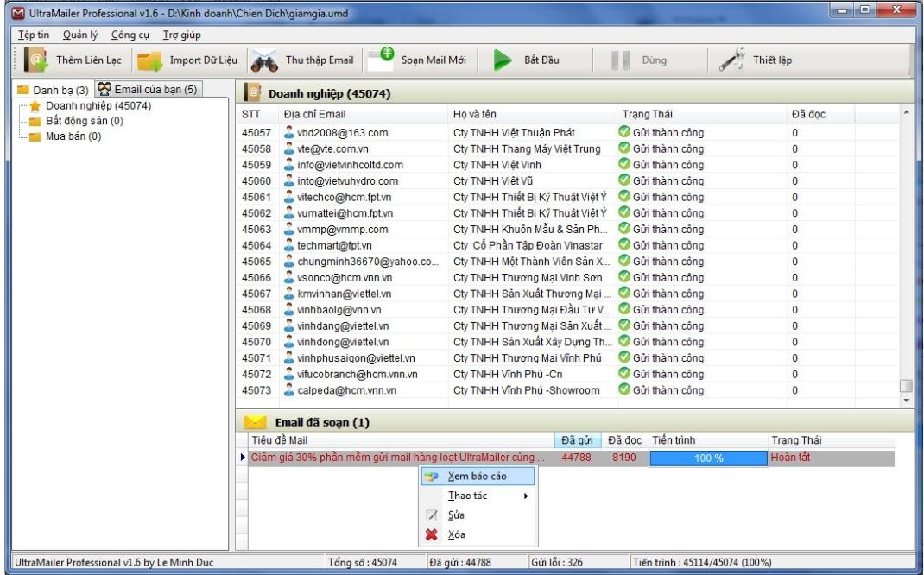This screenshot has width=924, height=575.
Task: Click the Import Dữ Liệu folder icon
Action: click(150, 61)
